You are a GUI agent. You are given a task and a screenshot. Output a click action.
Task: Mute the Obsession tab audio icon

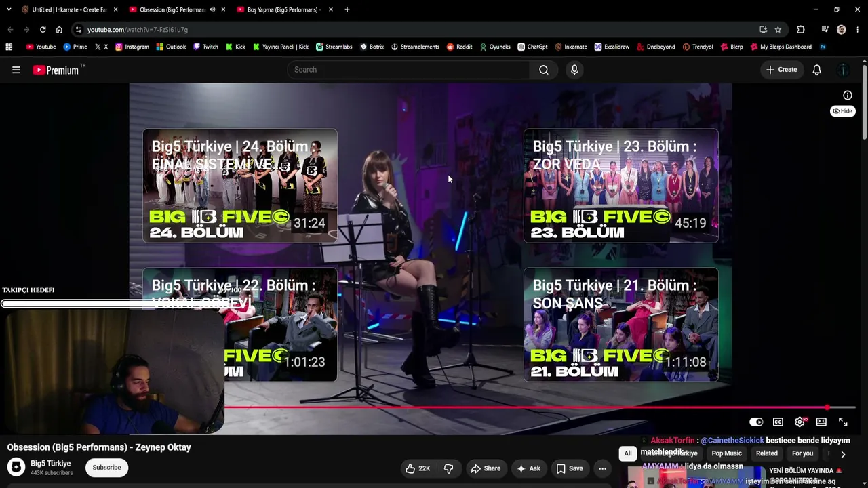[x=212, y=9]
